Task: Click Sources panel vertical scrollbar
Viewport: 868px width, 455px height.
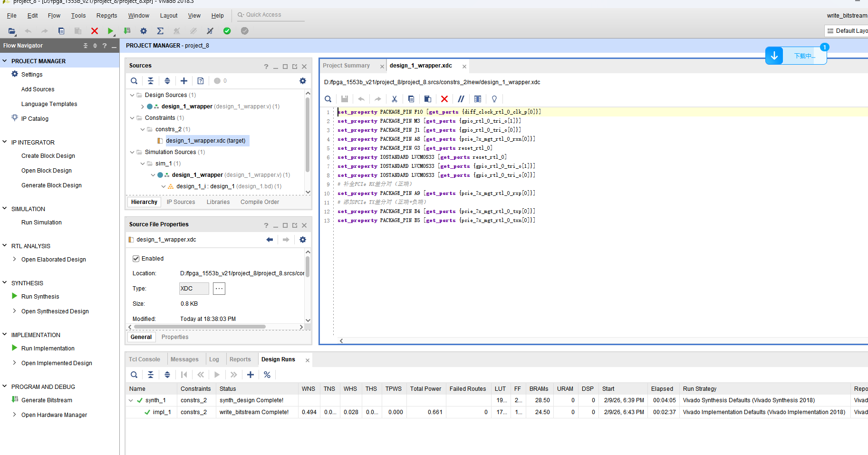Action: [x=308, y=135]
